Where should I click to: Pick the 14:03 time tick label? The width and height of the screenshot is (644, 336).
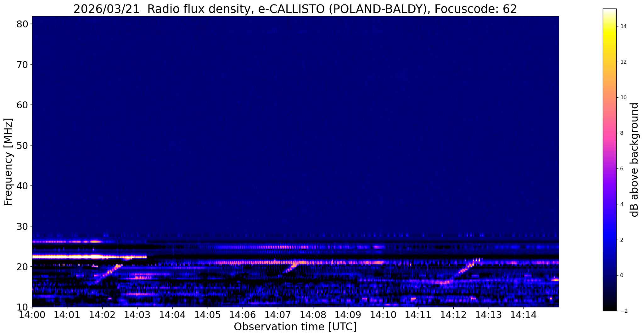click(137, 314)
